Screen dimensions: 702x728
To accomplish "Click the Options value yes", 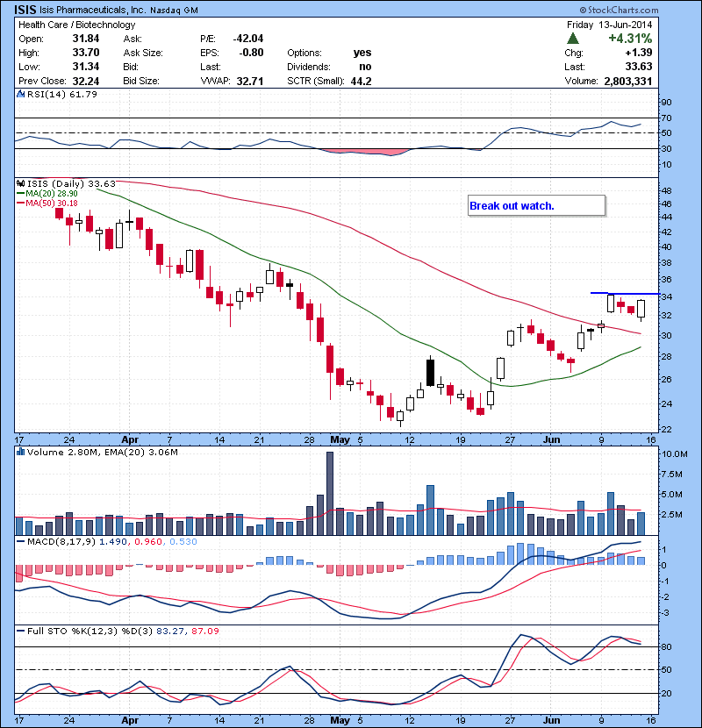I will pos(362,53).
